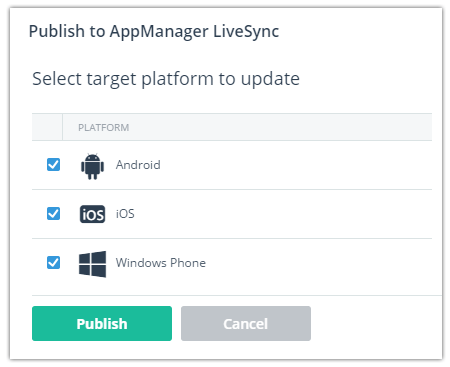Select the iOS row label
The image size is (450, 367).
[125, 214]
